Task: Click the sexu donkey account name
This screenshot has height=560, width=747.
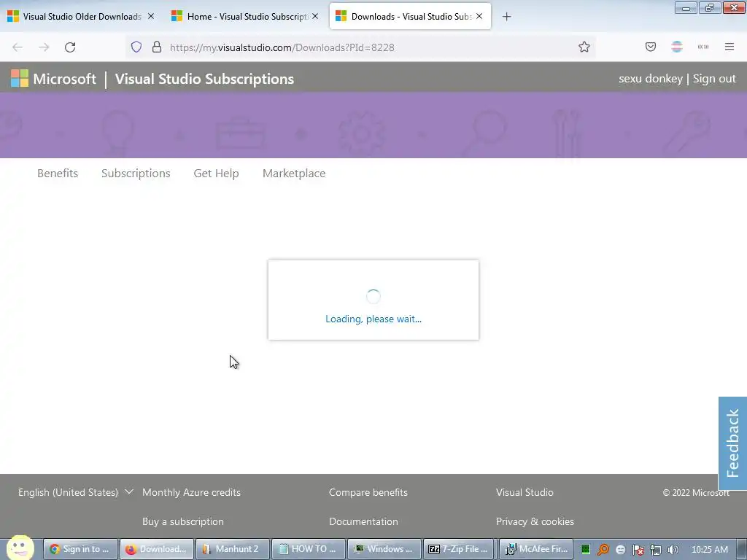Action: click(650, 79)
